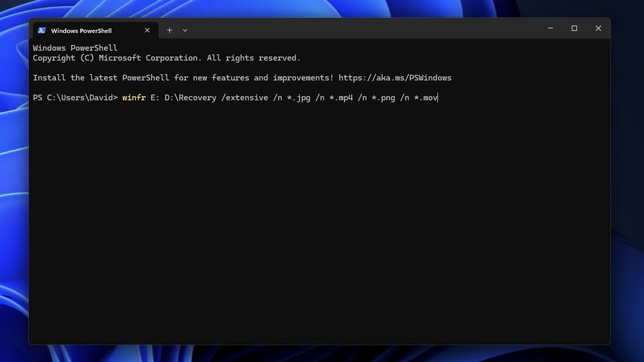Open the https://aka.ms/PSWindows link
644x362 pixels.
(x=395, y=78)
